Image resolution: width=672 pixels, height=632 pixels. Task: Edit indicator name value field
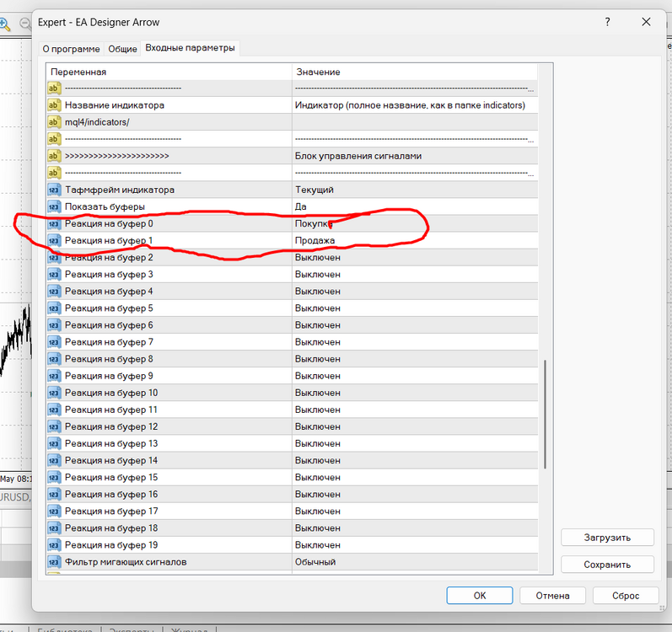tap(415, 104)
